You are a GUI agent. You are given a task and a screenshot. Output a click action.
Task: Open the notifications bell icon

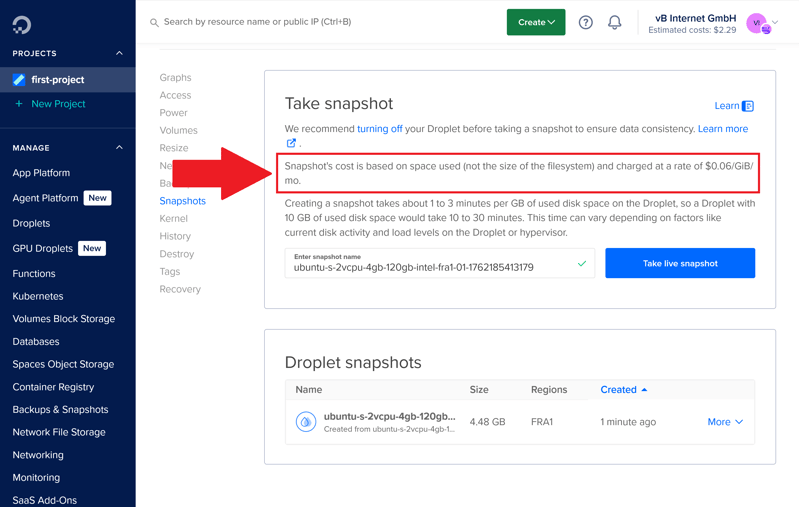pyautogui.click(x=615, y=22)
